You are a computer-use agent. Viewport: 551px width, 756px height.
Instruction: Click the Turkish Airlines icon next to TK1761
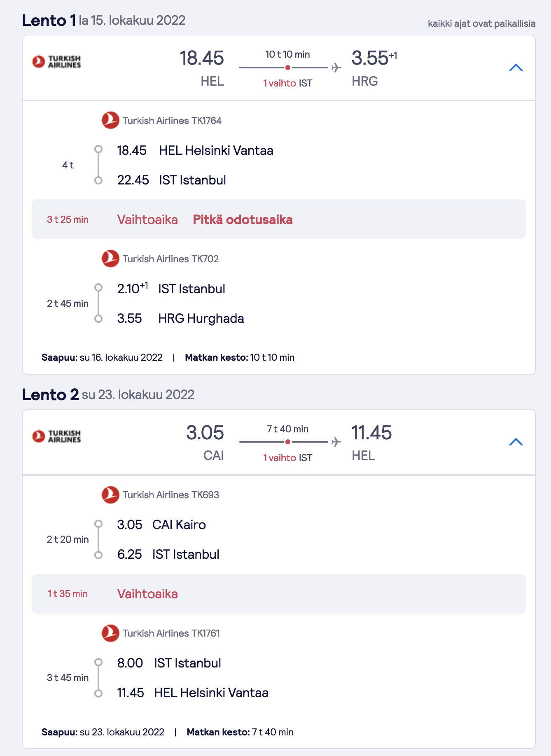pyautogui.click(x=110, y=633)
